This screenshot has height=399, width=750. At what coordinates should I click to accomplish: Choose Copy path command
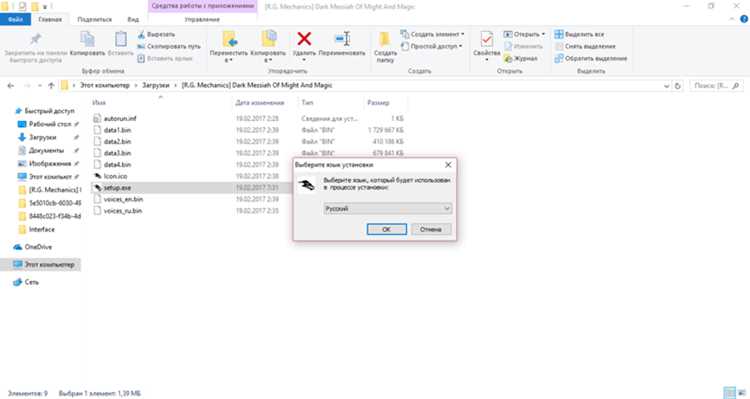[x=169, y=46]
